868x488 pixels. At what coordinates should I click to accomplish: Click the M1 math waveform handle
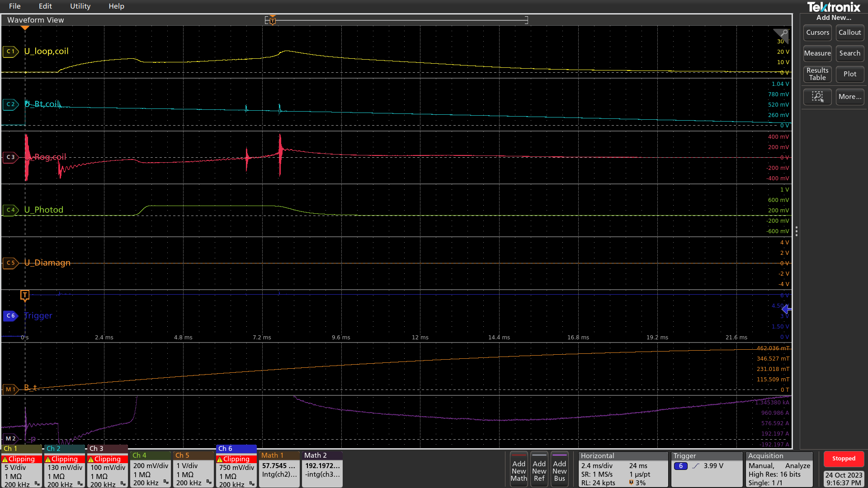10,389
